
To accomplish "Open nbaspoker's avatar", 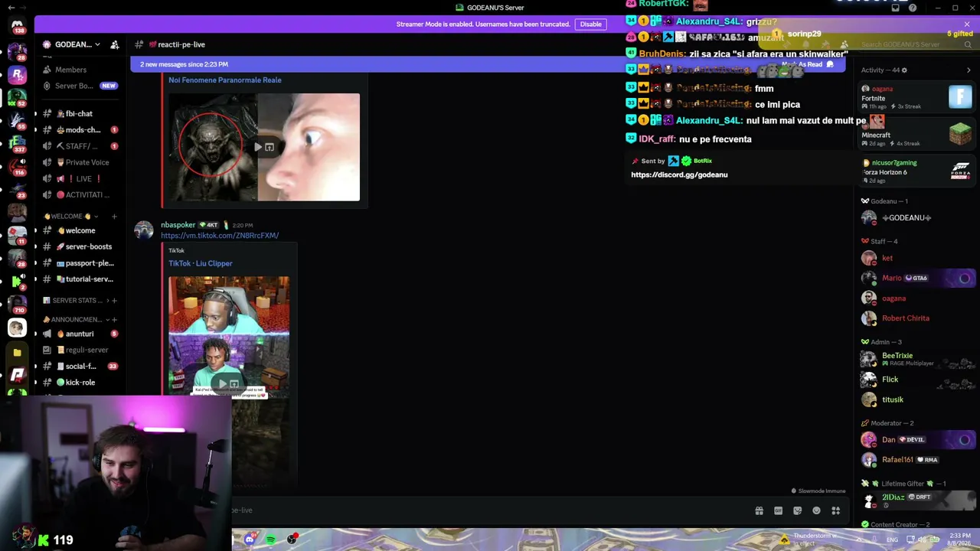I will (x=144, y=230).
